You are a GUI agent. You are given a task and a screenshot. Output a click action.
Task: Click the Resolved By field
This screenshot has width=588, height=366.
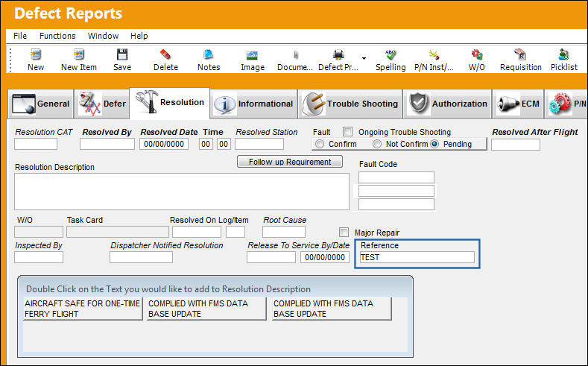(x=107, y=144)
